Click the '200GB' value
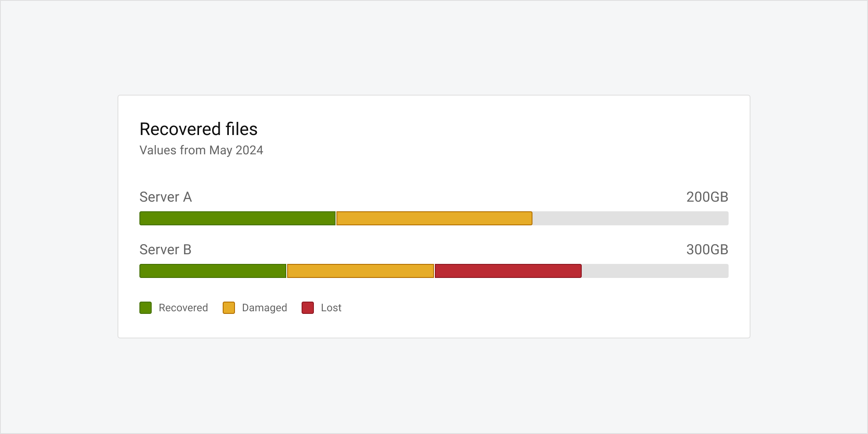 click(707, 197)
